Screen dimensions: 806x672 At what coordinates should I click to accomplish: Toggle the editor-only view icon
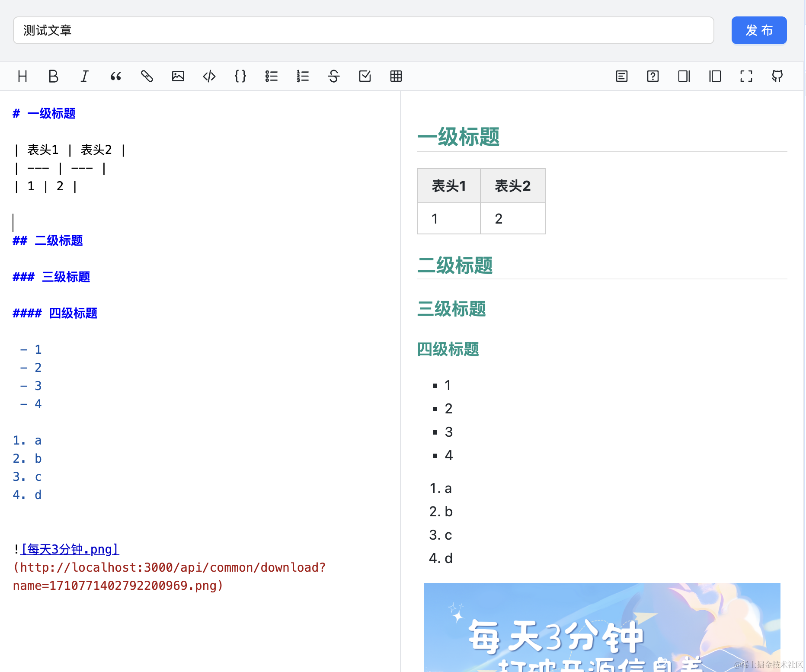tap(684, 77)
